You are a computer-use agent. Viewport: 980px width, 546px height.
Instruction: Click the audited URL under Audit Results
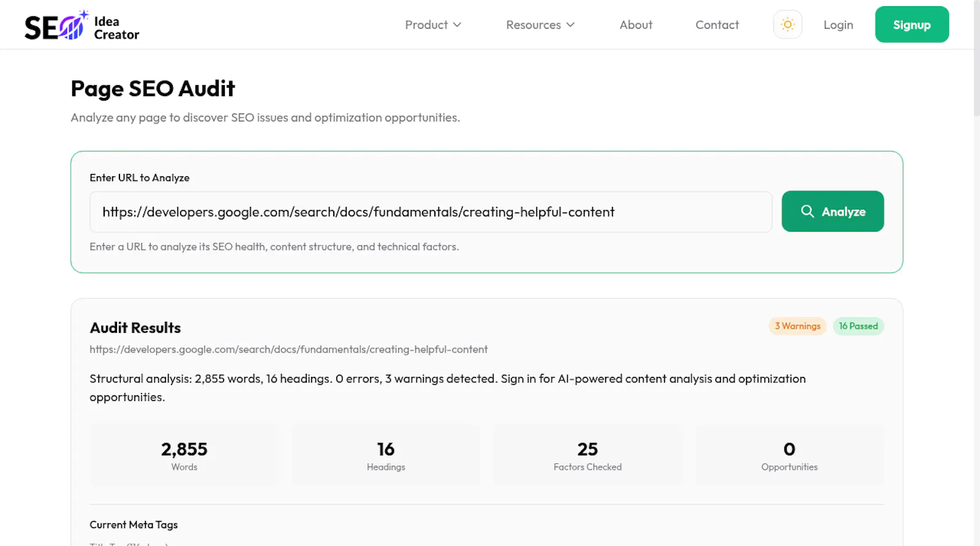point(288,349)
